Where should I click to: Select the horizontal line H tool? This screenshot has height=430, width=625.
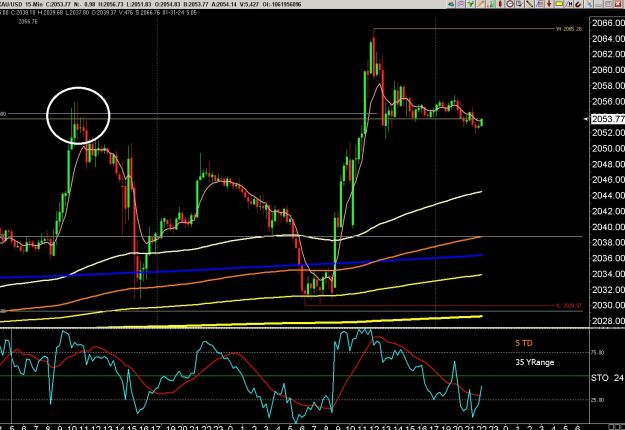(569, 4)
